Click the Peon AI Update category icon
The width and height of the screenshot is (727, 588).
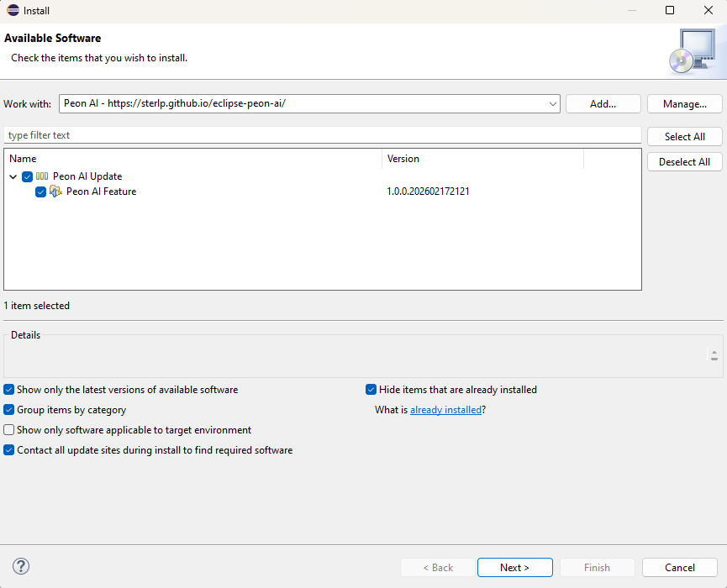click(42, 176)
